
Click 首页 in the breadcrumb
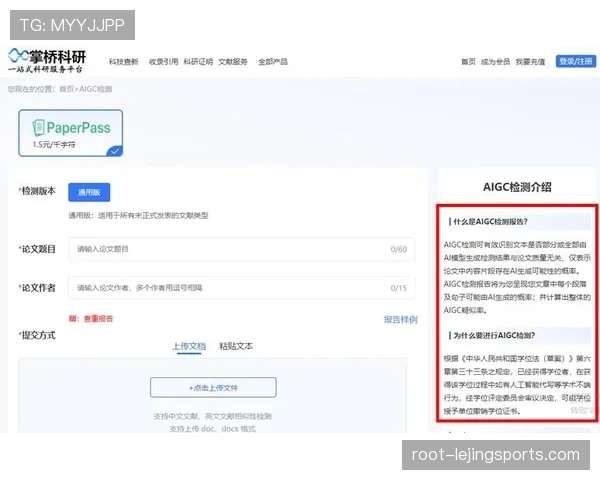[x=67, y=89]
